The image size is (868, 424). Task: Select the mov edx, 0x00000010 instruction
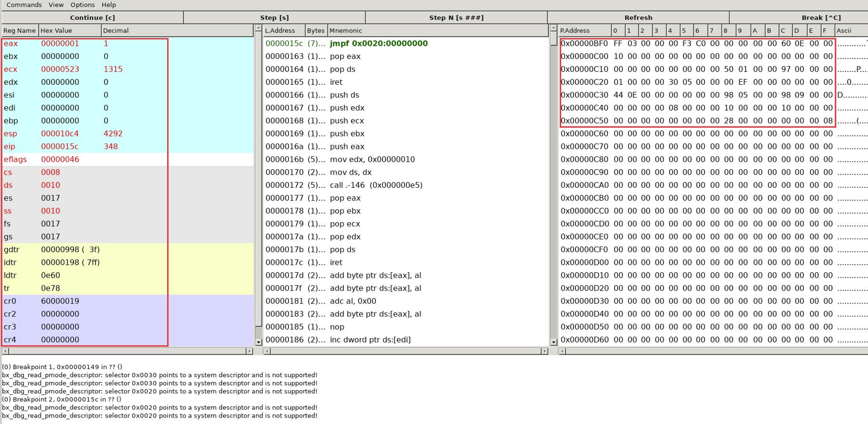pos(405,159)
